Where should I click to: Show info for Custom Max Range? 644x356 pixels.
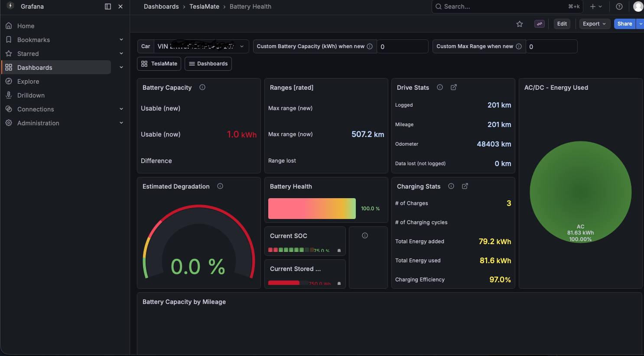[519, 46]
